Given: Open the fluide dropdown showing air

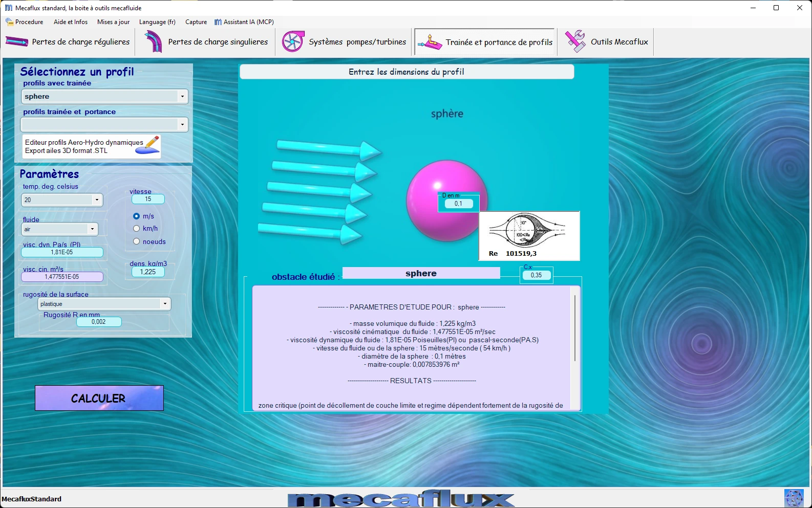Looking at the screenshot, I should (92, 229).
